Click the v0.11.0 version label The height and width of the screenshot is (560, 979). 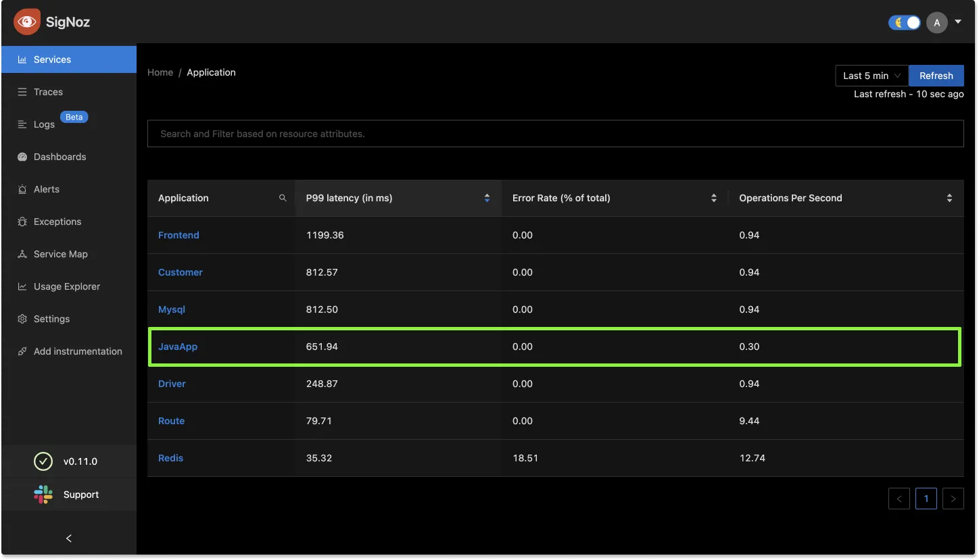(x=80, y=461)
